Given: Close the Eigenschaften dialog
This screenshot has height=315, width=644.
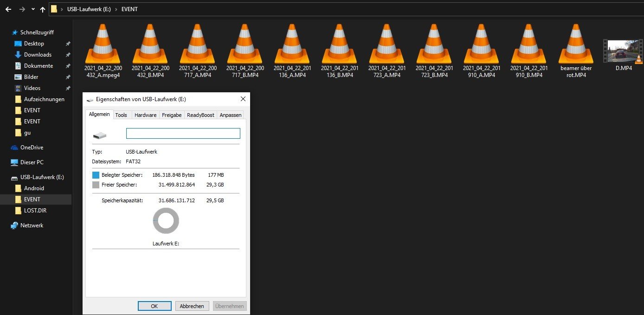Looking at the screenshot, I should point(243,99).
